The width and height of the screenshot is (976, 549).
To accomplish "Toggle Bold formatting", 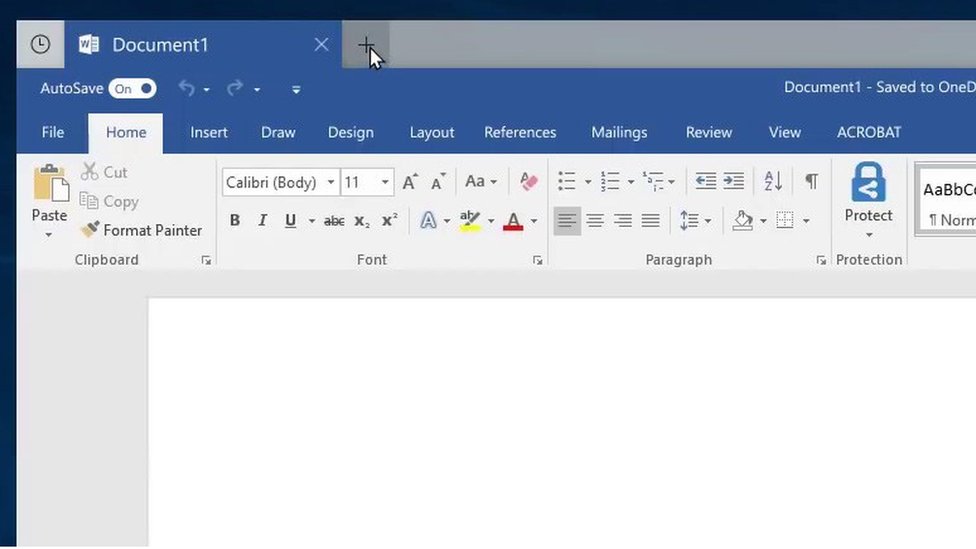I will coord(235,220).
